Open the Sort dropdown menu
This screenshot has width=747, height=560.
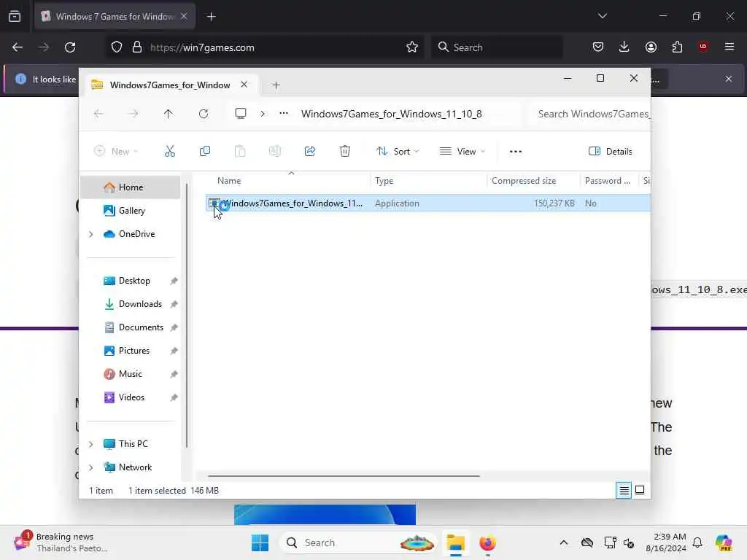point(398,152)
